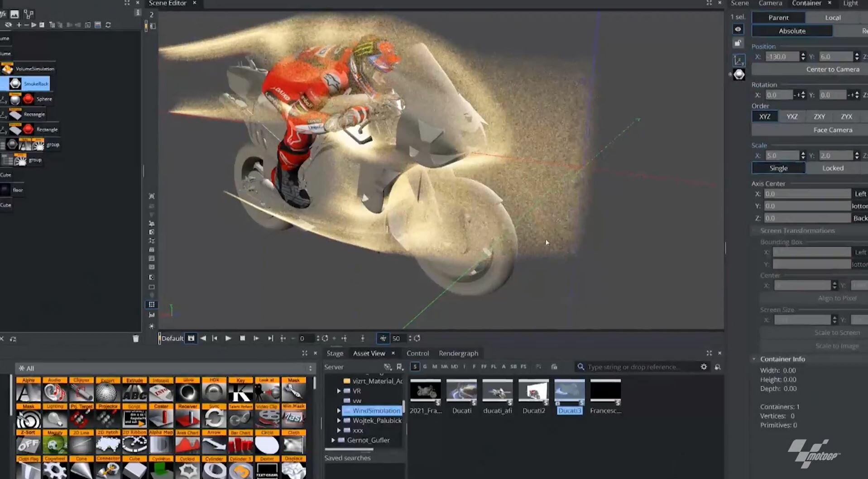Select the Video Clip plugin icon
The image size is (868, 479).
click(267, 416)
